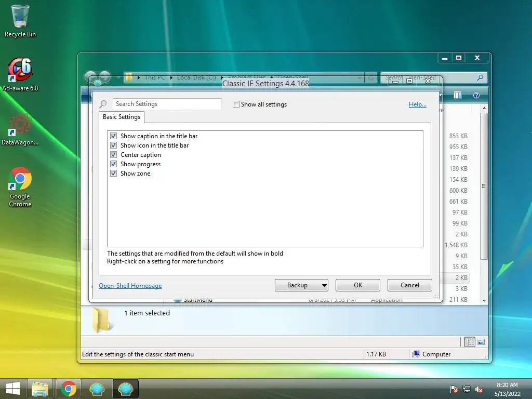The image size is (532, 399).
Task: Click the 99 KB size cell
Action: (460, 223)
